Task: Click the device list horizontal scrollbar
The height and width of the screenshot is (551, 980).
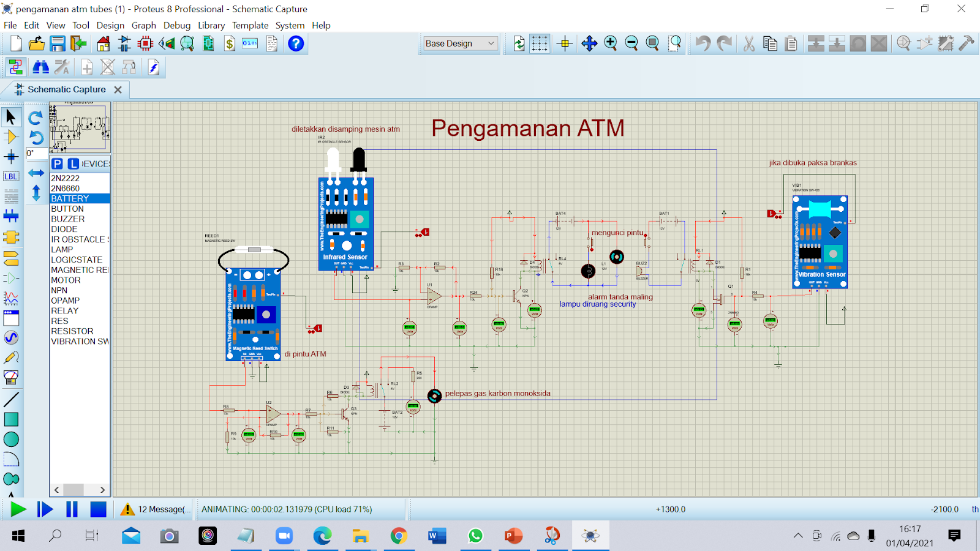Action: tap(80, 490)
